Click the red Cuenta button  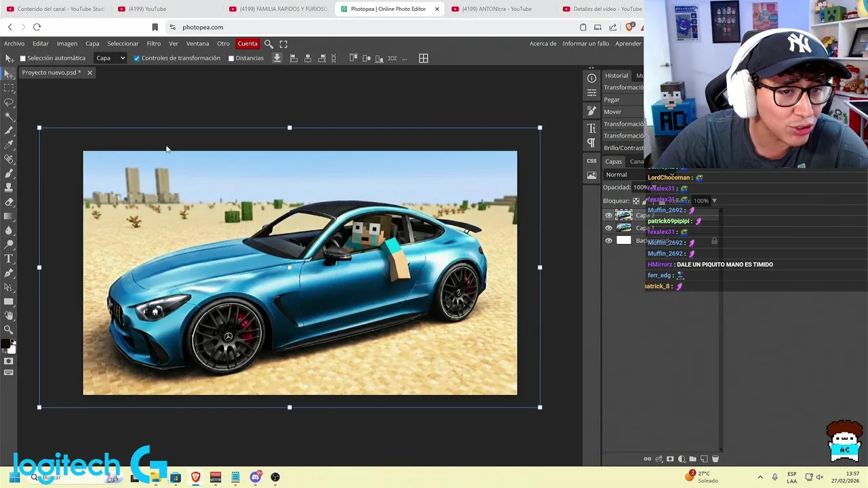(248, 43)
